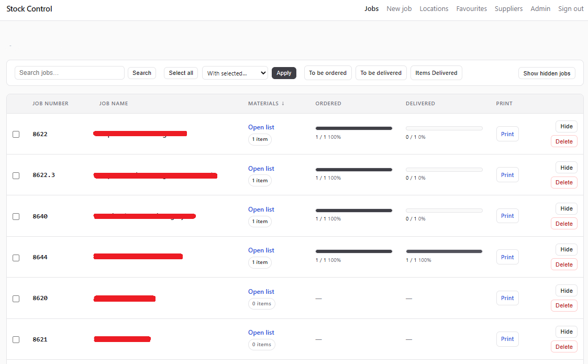
Task: Click the delivered progress bar for 8644
Action: point(444,251)
